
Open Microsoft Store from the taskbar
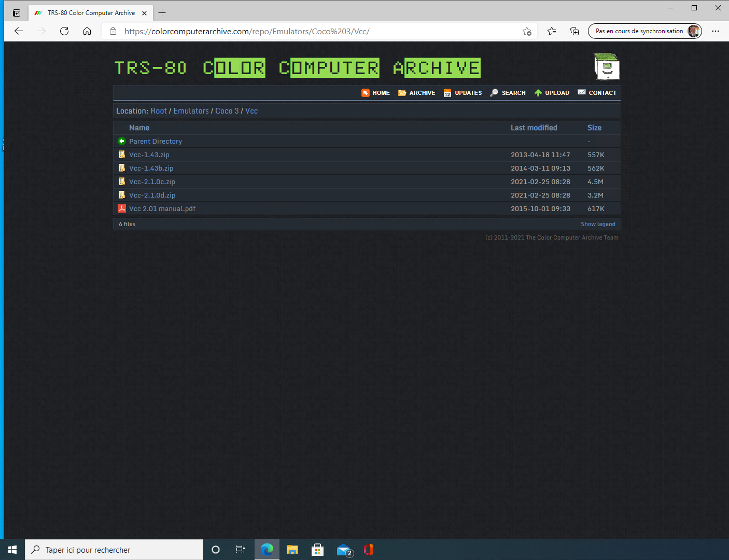(317, 550)
